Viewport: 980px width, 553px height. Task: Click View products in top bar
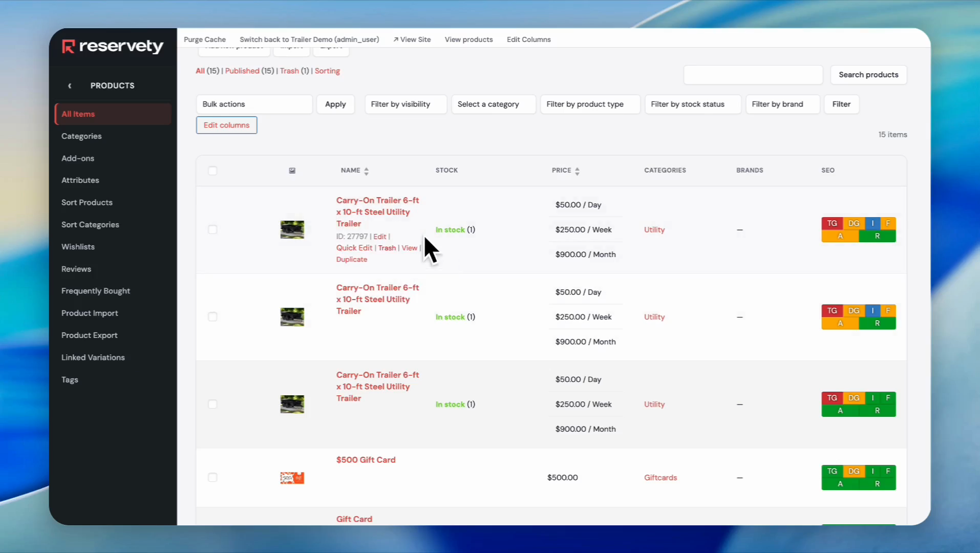click(x=468, y=39)
